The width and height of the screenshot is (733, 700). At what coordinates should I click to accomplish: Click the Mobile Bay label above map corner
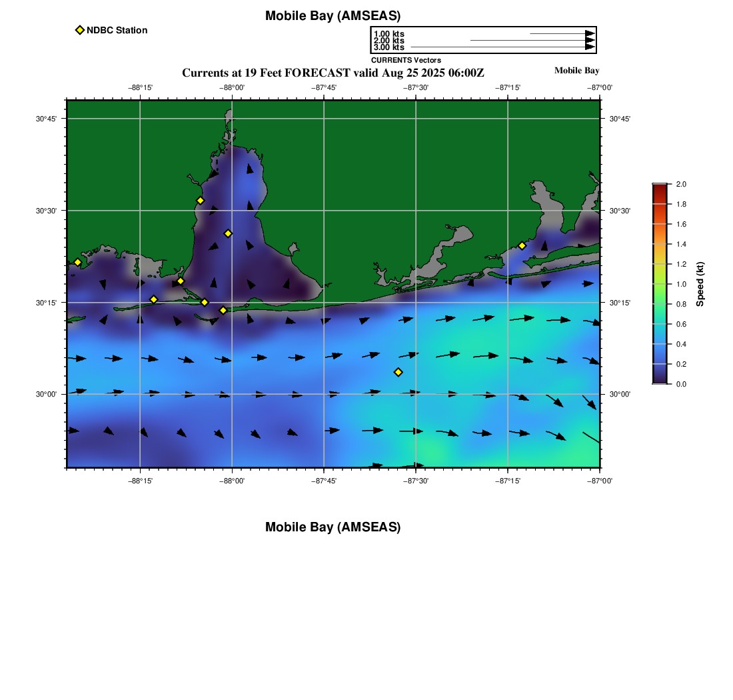(577, 70)
